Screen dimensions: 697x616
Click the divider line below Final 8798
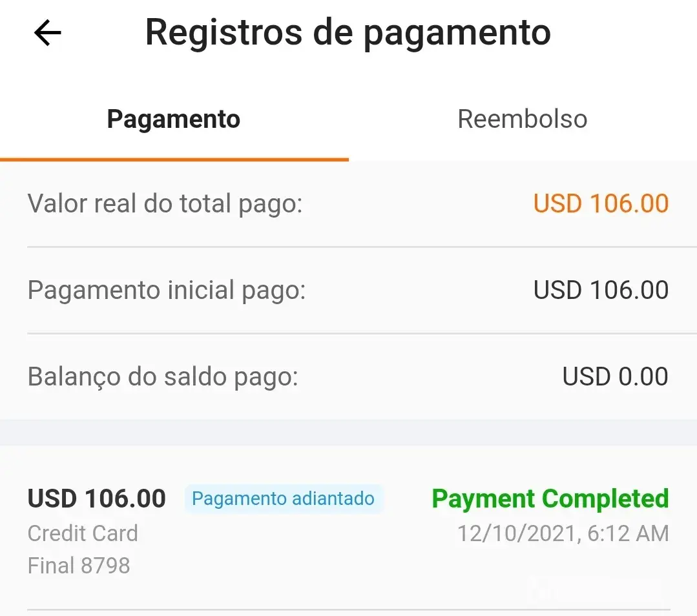(349, 610)
